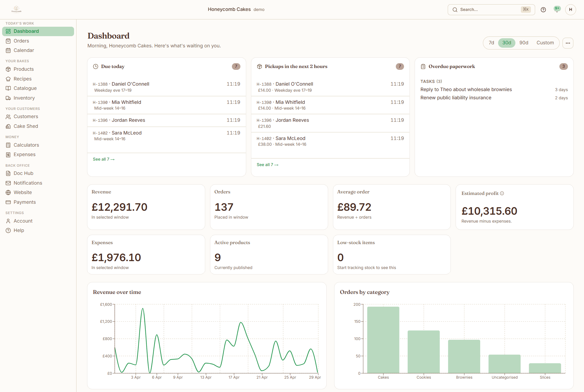The height and width of the screenshot is (392, 584).
Task: Open the help question-mark icon in header
Action: [543, 10]
